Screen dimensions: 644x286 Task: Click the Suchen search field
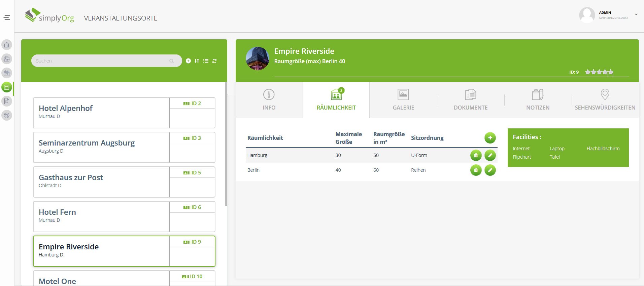(x=106, y=61)
